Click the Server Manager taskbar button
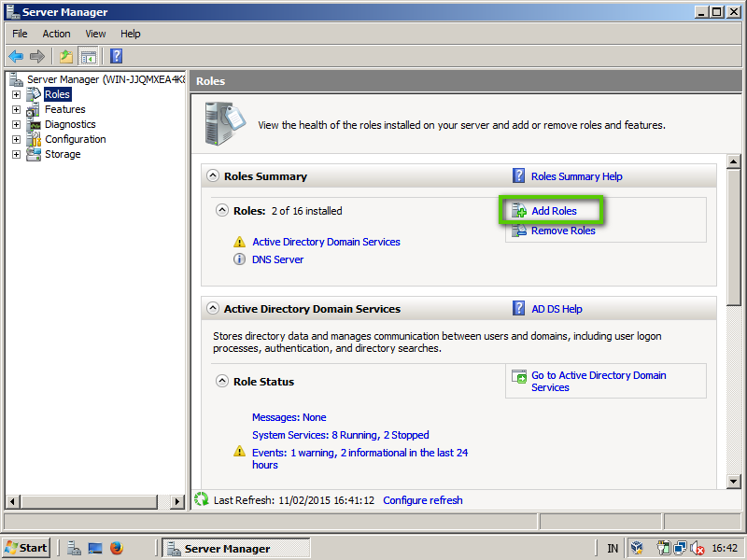Screen dimensions: 747x560 coord(236,549)
